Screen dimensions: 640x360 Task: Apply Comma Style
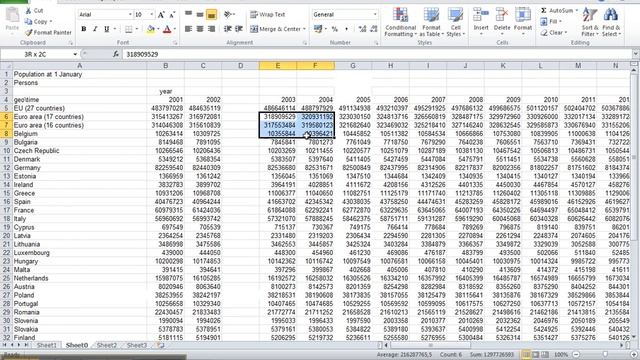(x=346, y=29)
